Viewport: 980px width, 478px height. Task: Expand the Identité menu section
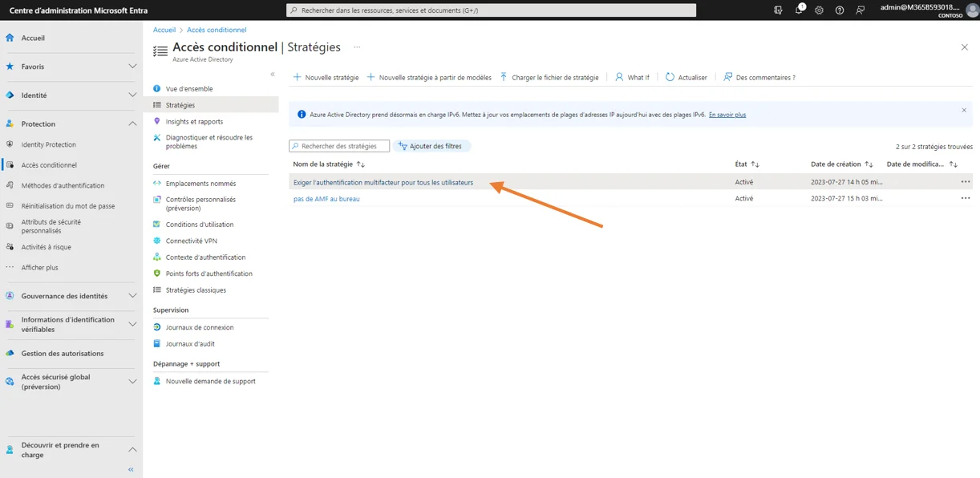132,95
